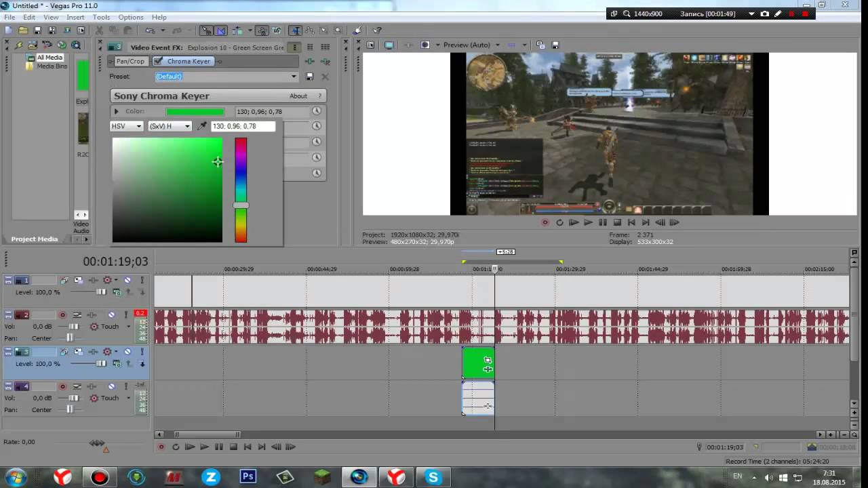The image size is (868, 488).
Task: Save the preset with the disk icon
Action: click(x=310, y=77)
